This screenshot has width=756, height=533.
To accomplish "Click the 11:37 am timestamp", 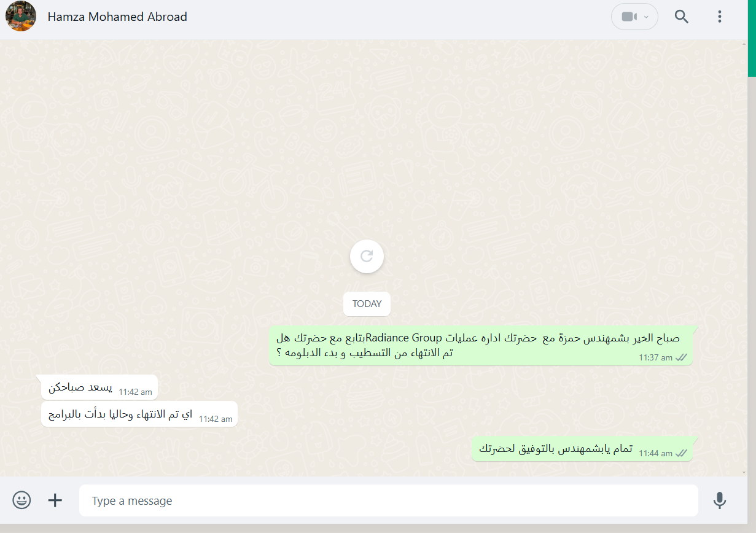I will pyautogui.click(x=655, y=357).
